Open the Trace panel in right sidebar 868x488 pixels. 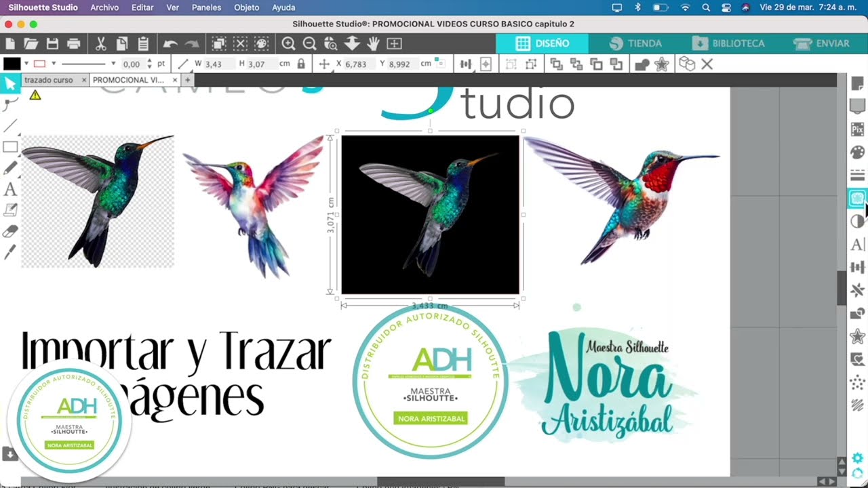tap(857, 198)
